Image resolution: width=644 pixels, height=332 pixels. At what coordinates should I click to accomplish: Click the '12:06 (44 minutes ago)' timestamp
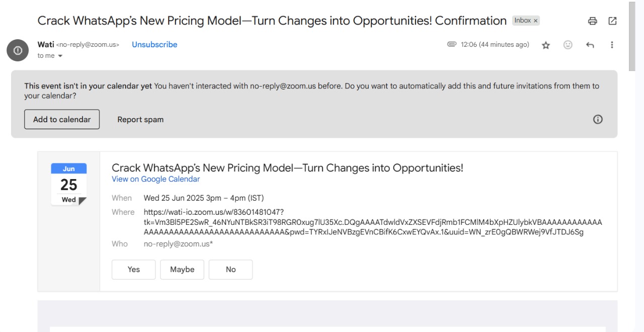point(495,45)
